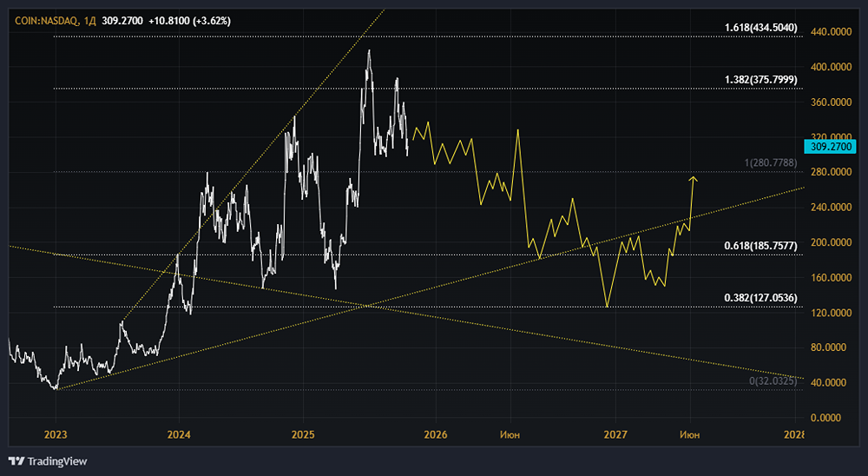The height and width of the screenshot is (476, 868).
Task: Click the 360.0000 price axis label
Action: [831, 102]
